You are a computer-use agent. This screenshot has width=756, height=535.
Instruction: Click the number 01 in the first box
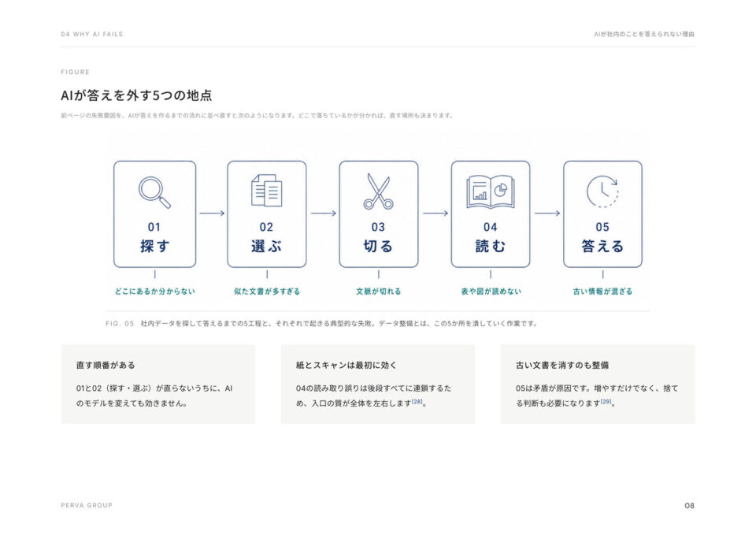tap(154, 227)
